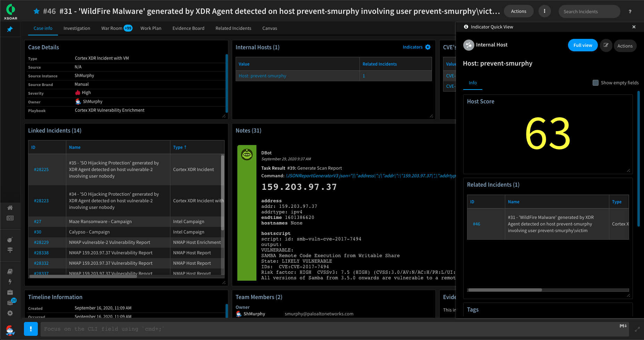Click the JSONReportGeneratorV3 command text in Notes

pos(371,176)
